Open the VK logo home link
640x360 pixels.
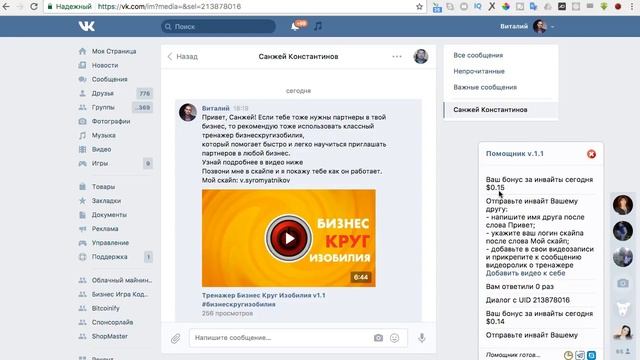pyautogui.click(x=87, y=26)
